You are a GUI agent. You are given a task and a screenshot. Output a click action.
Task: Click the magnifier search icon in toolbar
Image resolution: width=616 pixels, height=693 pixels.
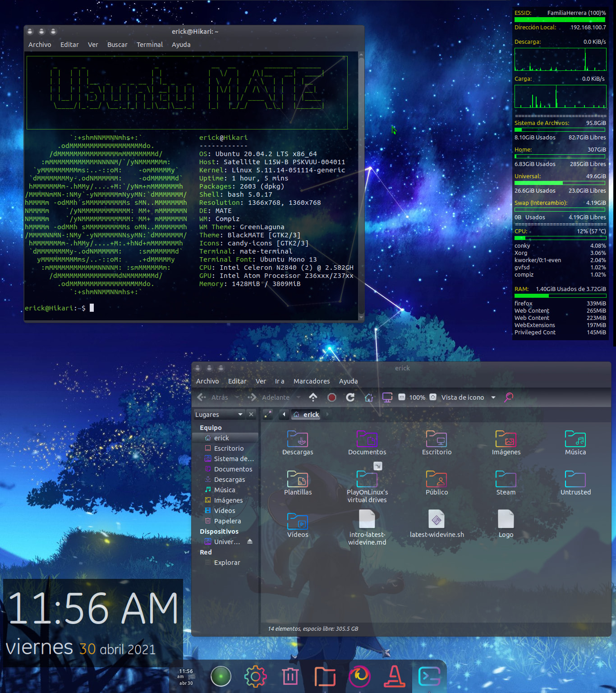(509, 397)
